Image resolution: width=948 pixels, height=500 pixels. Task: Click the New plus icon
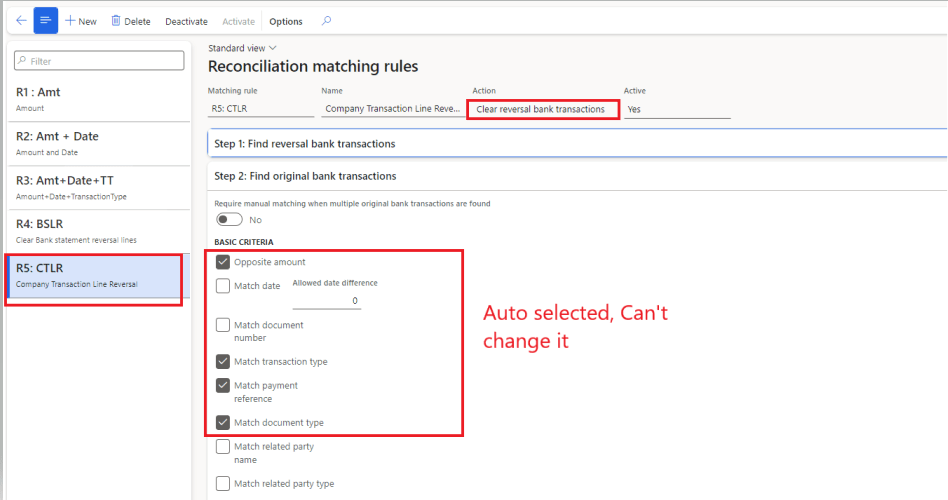click(x=71, y=21)
